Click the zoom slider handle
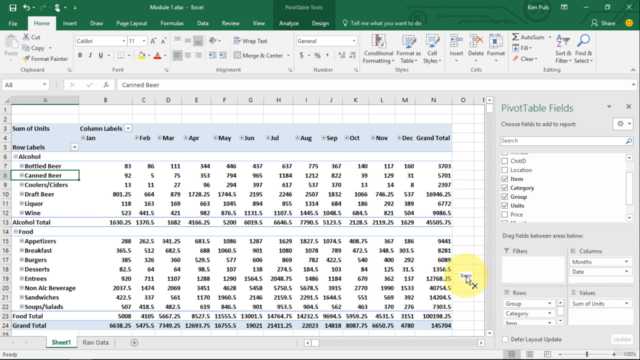Image resolution: width=640 pixels, height=360 pixels. coord(587,354)
